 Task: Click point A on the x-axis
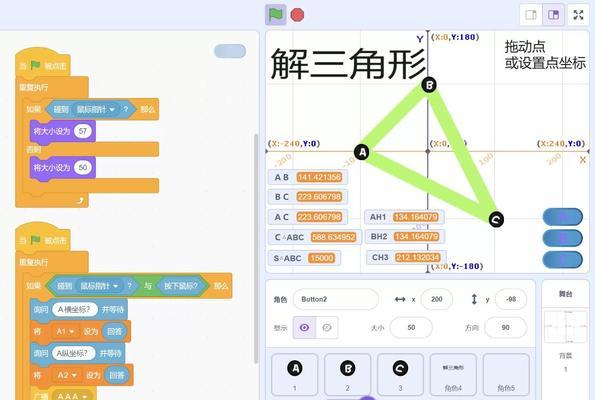click(x=362, y=152)
